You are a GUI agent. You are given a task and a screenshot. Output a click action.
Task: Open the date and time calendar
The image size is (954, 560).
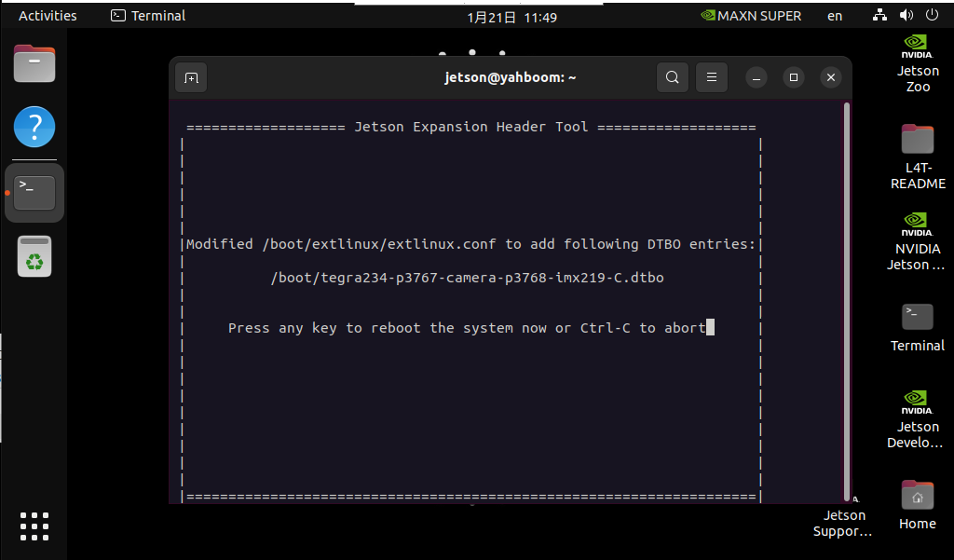pos(511,18)
